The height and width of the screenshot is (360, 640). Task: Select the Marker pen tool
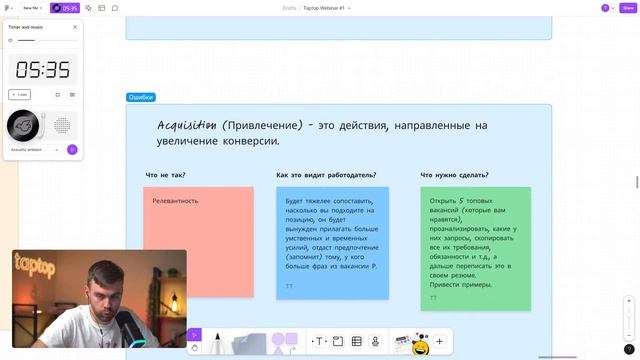pos(217,343)
